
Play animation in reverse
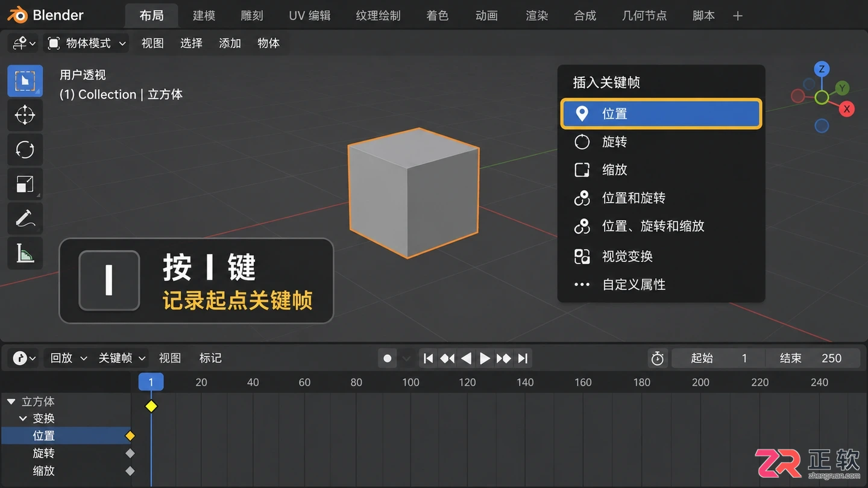(466, 358)
